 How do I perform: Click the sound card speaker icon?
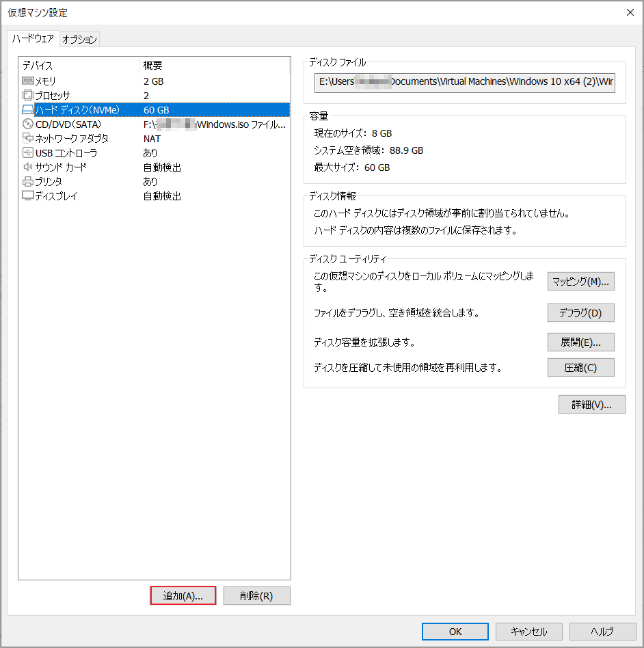(x=28, y=167)
